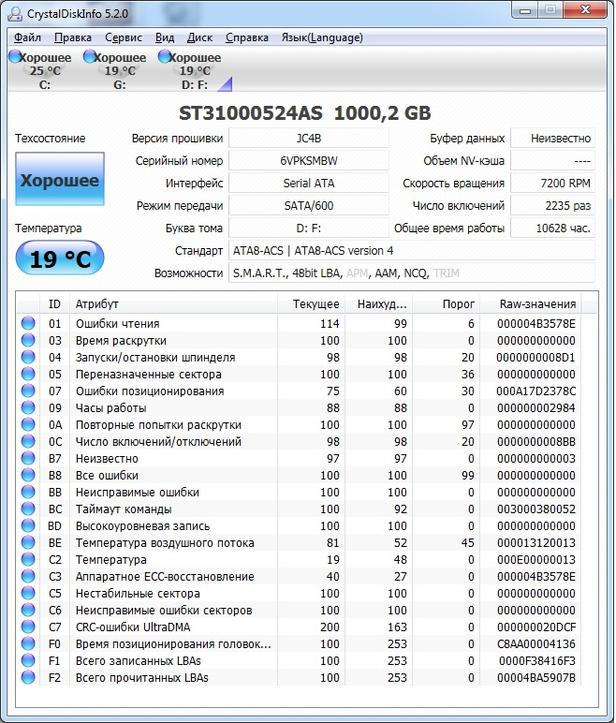The width and height of the screenshot is (616, 723).
Task: Open the Правка menu
Action: click(73, 37)
